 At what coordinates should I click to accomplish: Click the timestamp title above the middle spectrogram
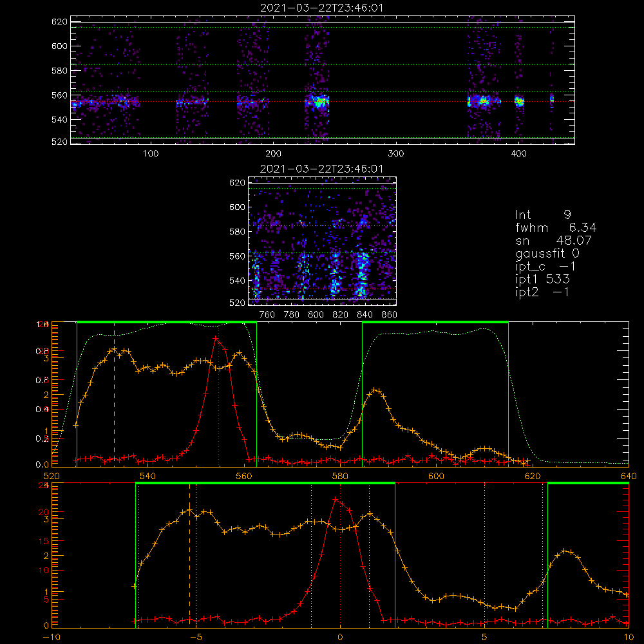coord(322,169)
